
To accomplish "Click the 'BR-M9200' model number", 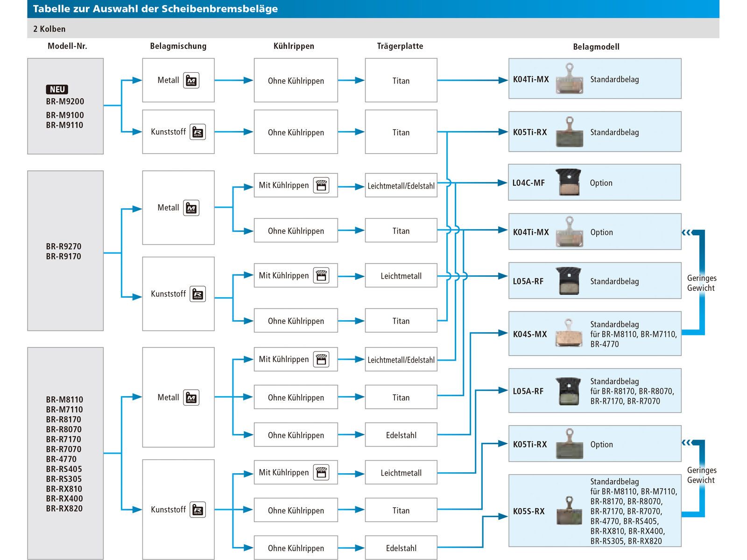I will [x=65, y=101].
